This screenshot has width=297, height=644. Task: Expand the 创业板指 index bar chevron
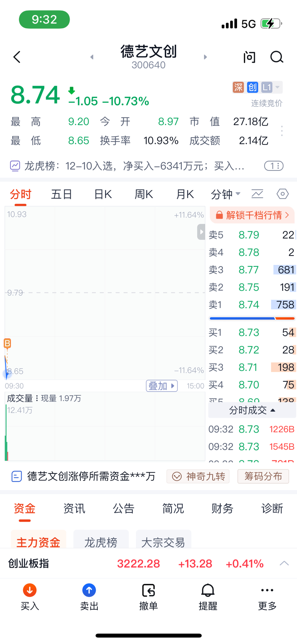(x=284, y=563)
